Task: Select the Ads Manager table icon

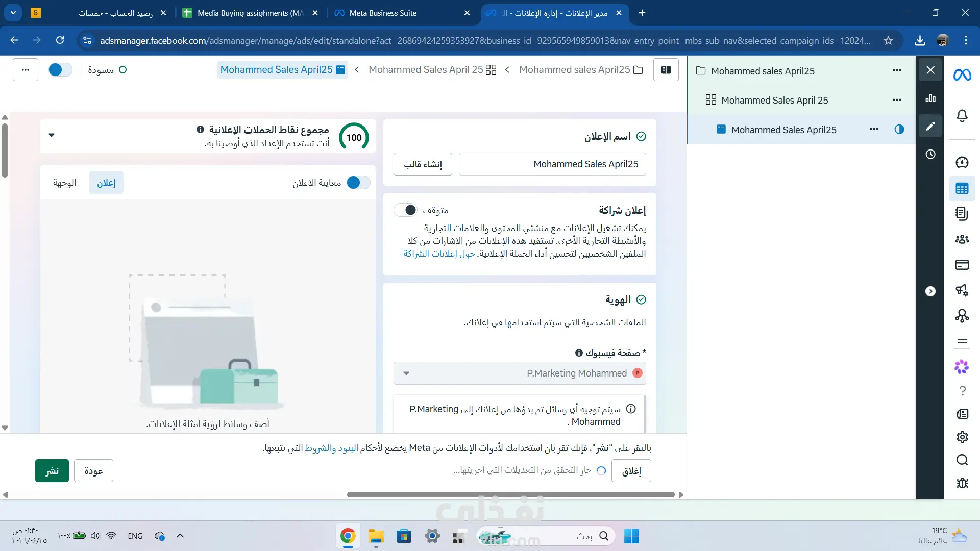Action: (x=962, y=189)
